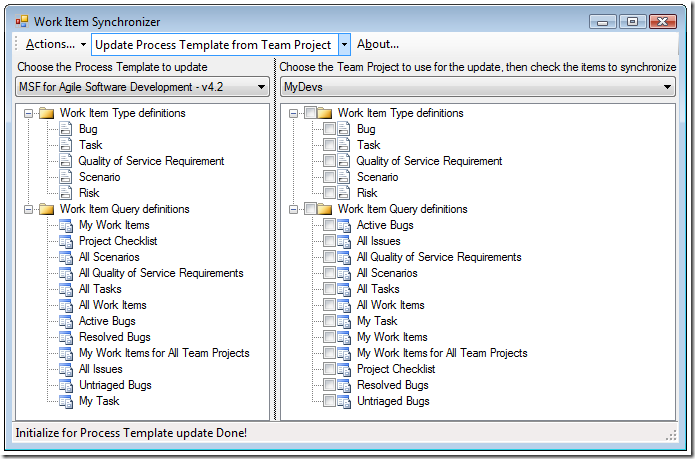The width and height of the screenshot is (695, 459).
Task: Check the Bug checkbox in the right tree
Action: [x=329, y=129]
